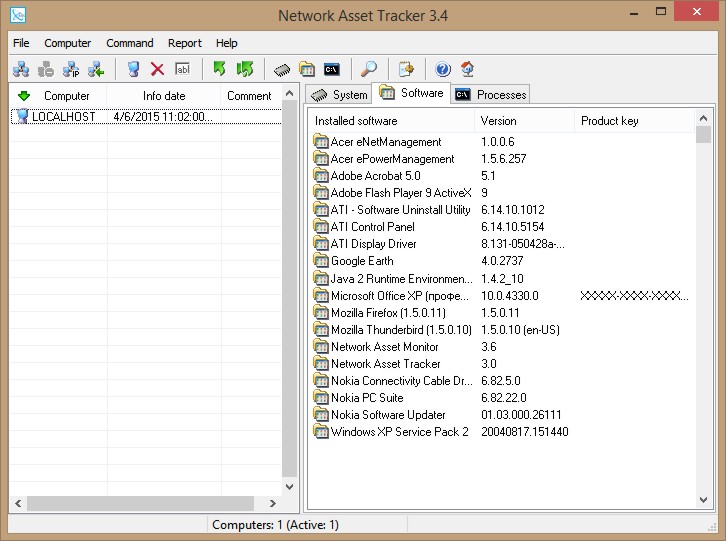Click computer list scroll down arrow
This screenshot has width=726, height=541.
(x=289, y=487)
